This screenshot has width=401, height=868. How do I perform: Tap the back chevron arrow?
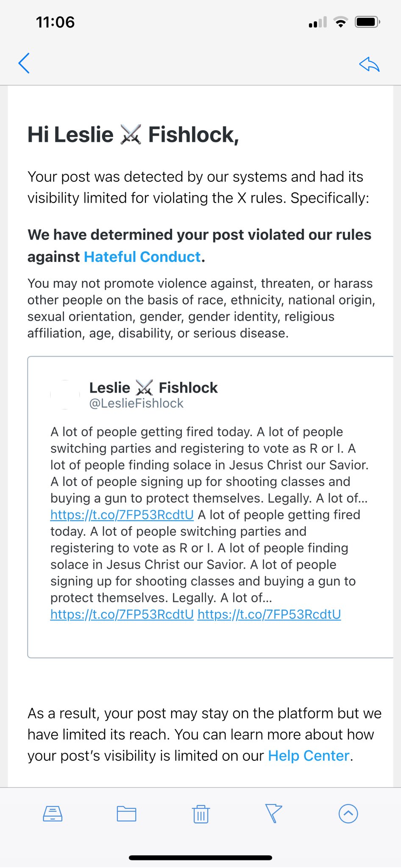[x=24, y=64]
